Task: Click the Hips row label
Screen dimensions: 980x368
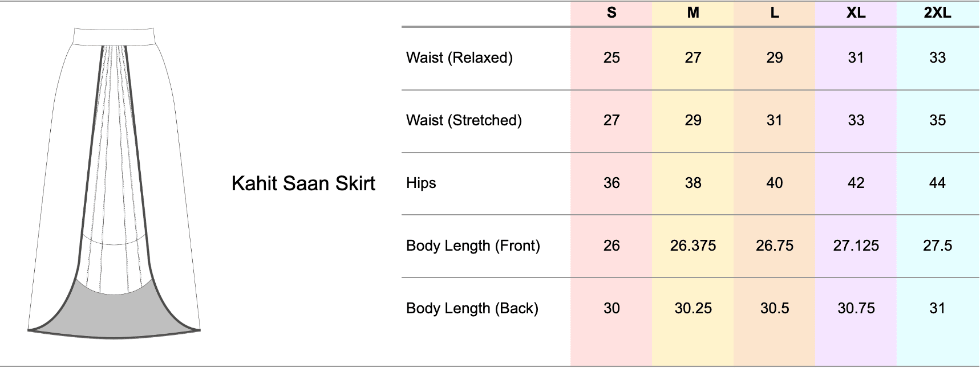Action: (x=421, y=183)
